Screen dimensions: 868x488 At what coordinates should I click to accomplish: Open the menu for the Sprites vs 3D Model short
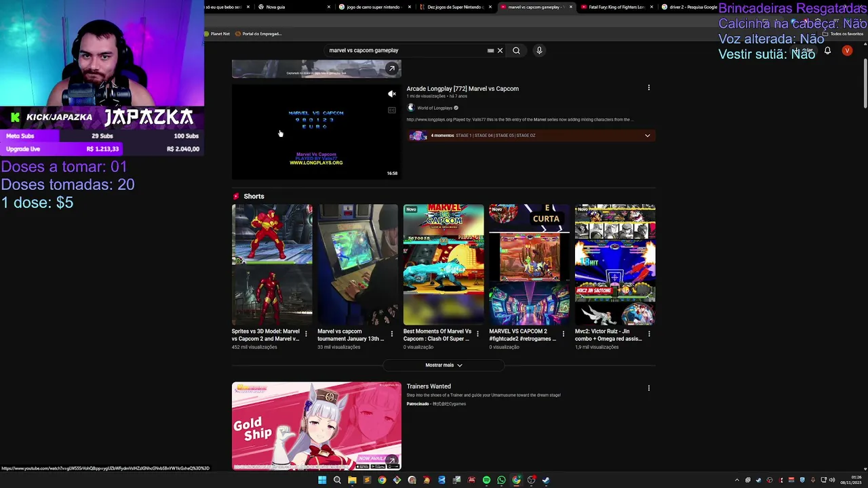306,334
